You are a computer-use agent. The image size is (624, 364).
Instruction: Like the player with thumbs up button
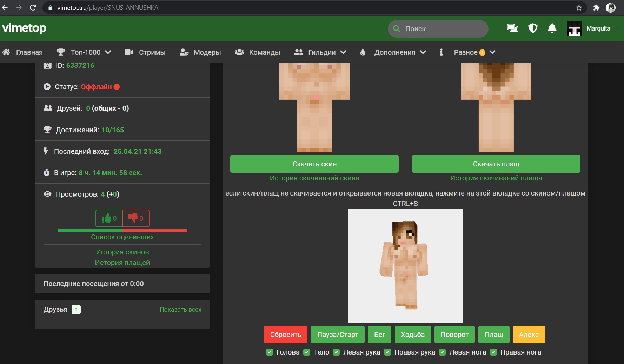(x=109, y=218)
